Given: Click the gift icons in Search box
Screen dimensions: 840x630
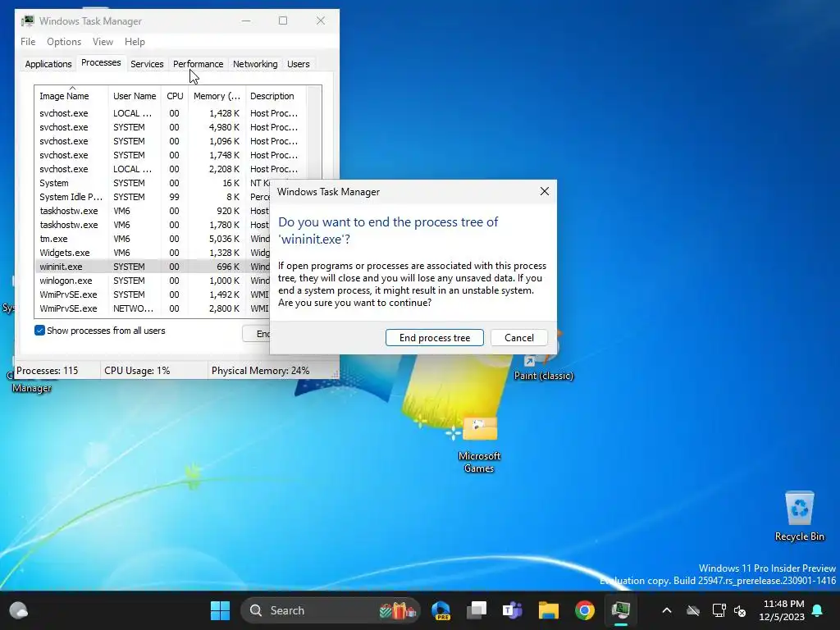Looking at the screenshot, I should pyautogui.click(x=398, y=610).
